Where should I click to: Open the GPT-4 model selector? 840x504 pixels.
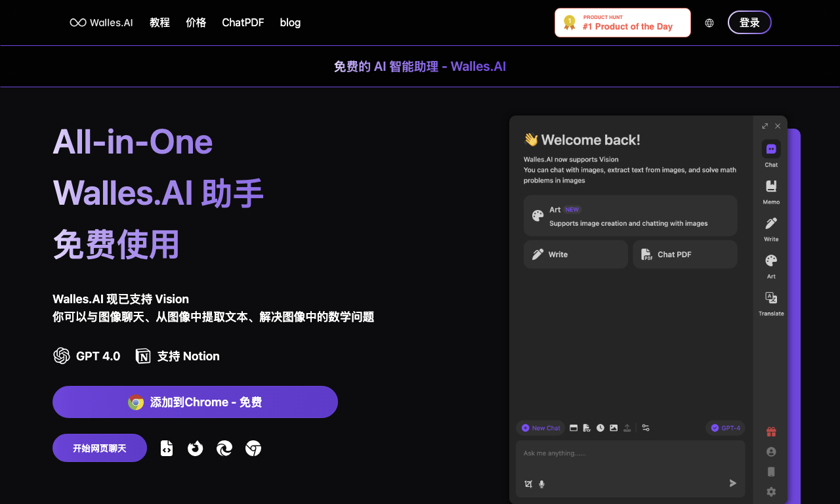[x=725, y=428]
